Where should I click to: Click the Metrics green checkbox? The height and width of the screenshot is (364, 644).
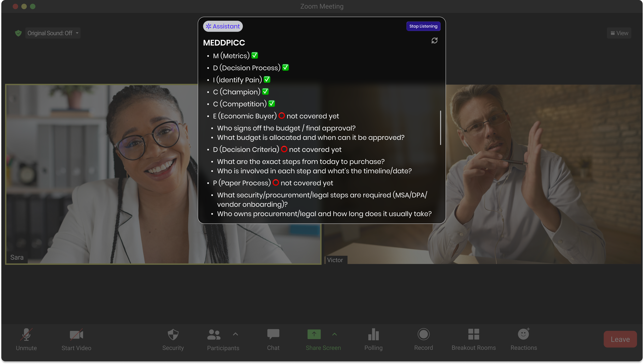[x=255, y=55]
